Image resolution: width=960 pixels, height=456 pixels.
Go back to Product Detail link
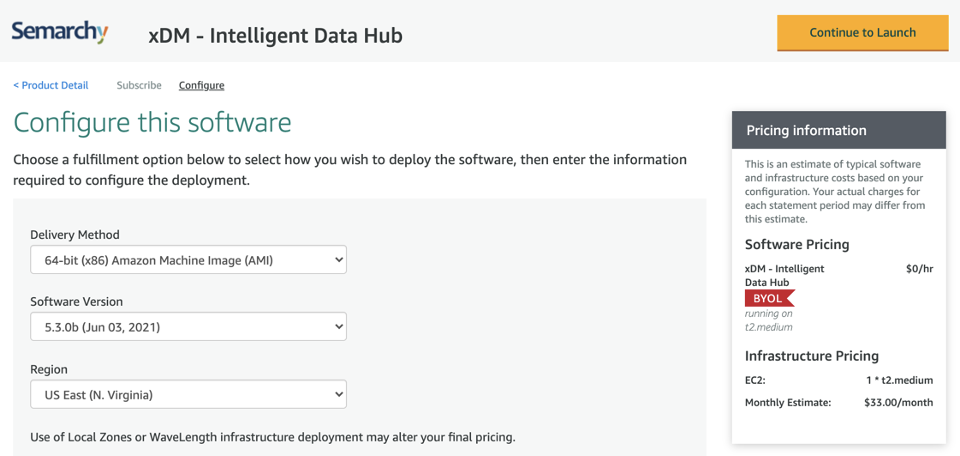coord(51,85)
